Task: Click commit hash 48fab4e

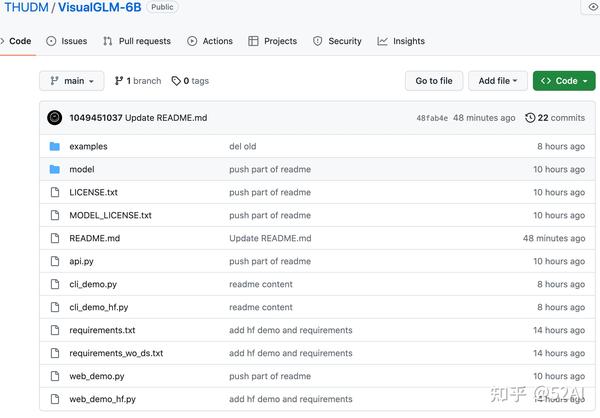Action: pyautogui.click(x=432, y=118)
